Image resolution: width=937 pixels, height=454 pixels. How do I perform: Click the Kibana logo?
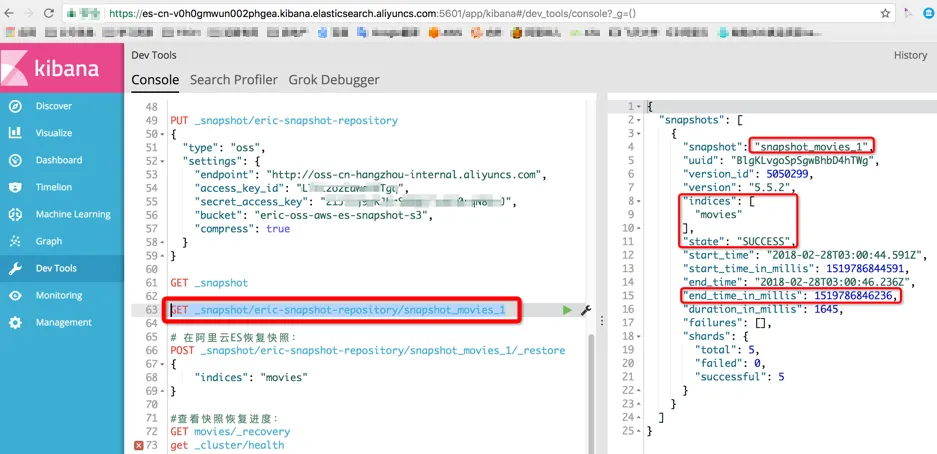point(62,68)
